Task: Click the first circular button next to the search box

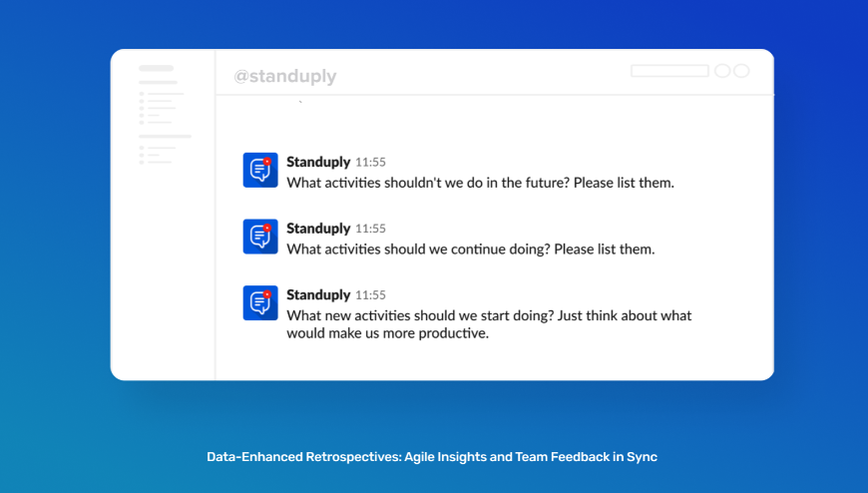Action: click(722, 71)
